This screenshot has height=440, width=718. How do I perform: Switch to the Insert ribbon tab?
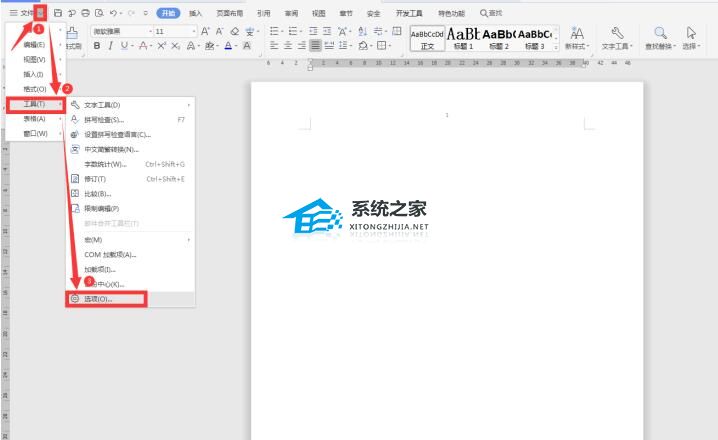(196, 13)
